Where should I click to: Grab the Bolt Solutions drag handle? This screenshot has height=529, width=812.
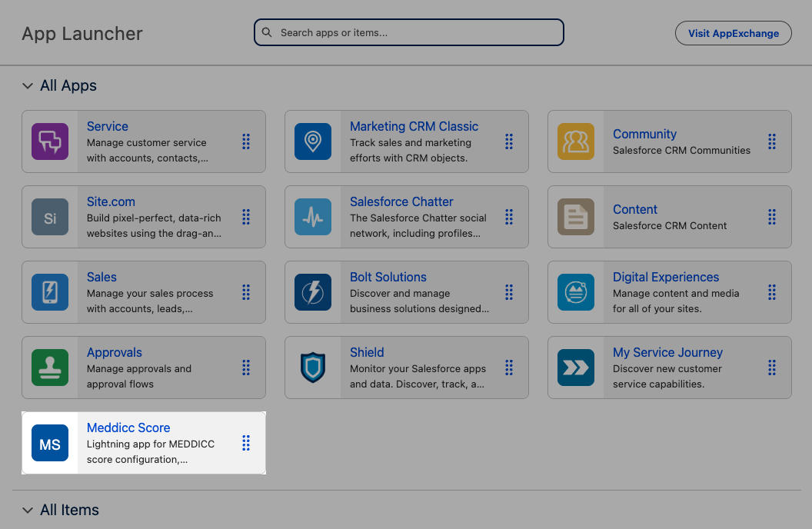pos(509,292)
